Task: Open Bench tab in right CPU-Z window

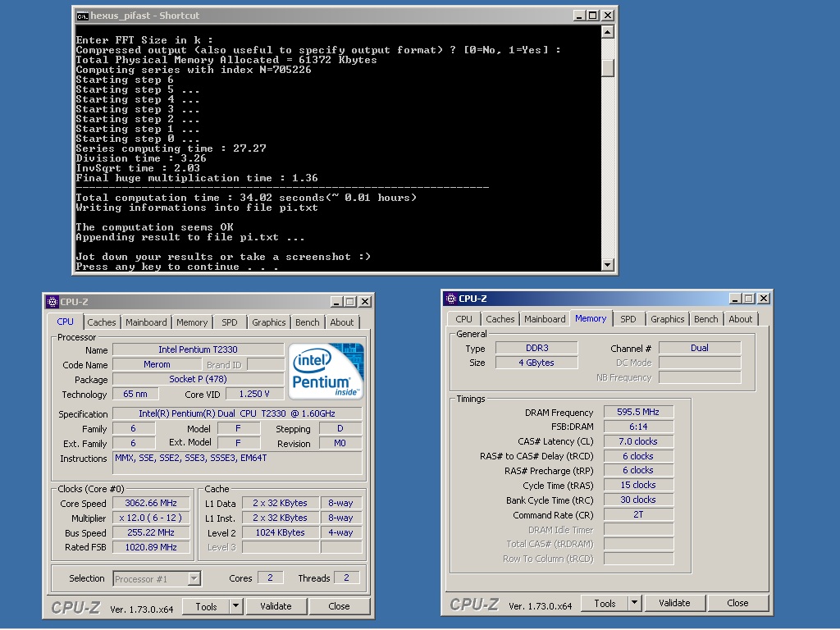Action: pos(705,319)
